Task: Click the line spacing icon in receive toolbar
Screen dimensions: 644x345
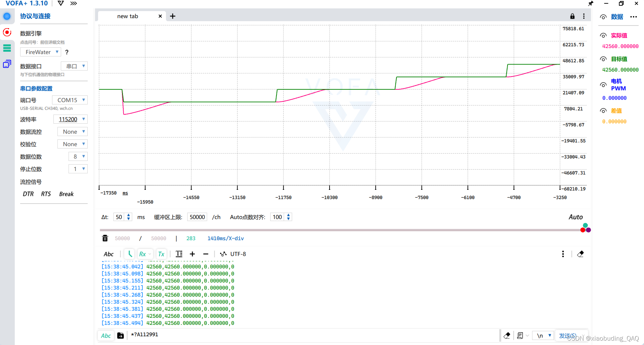Action: click(179, 254)
